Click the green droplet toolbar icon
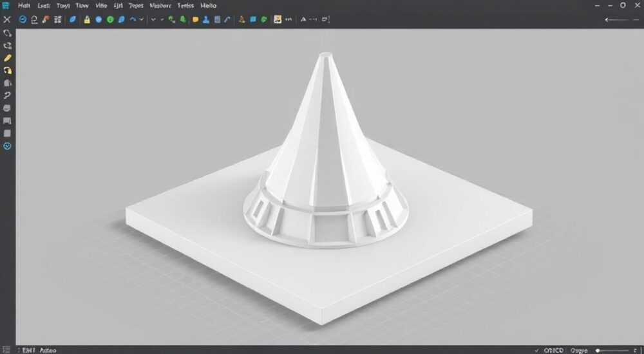 click(x=183, y=19)
